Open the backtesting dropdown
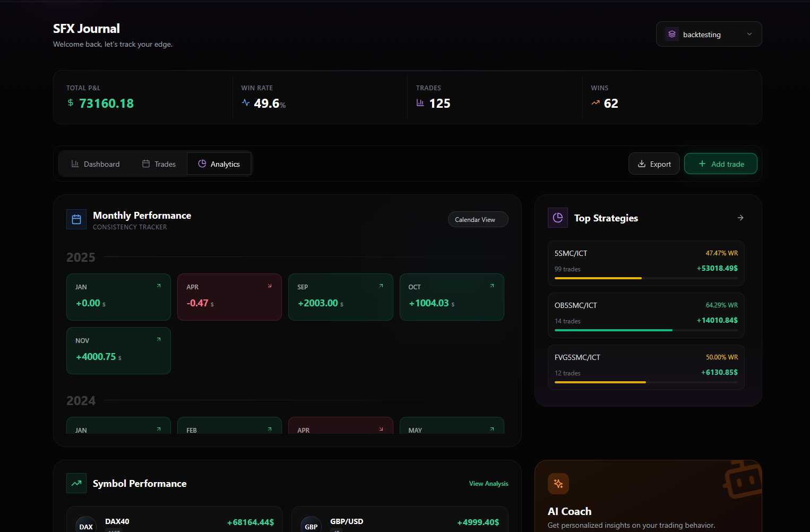 749,33
